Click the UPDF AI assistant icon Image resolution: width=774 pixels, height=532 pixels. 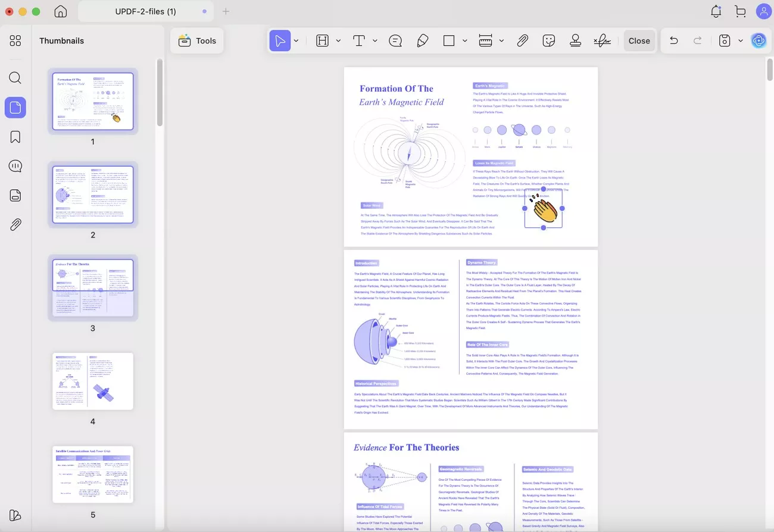pos(759,40)
